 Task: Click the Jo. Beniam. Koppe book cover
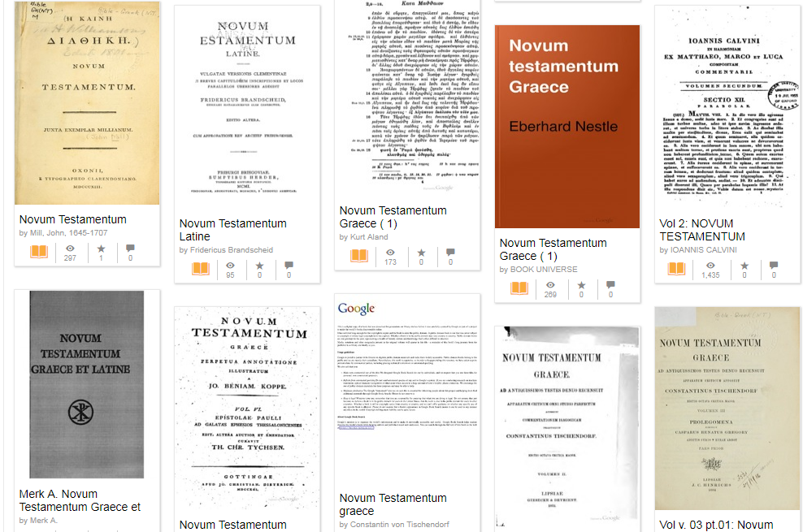click(247, 409)
